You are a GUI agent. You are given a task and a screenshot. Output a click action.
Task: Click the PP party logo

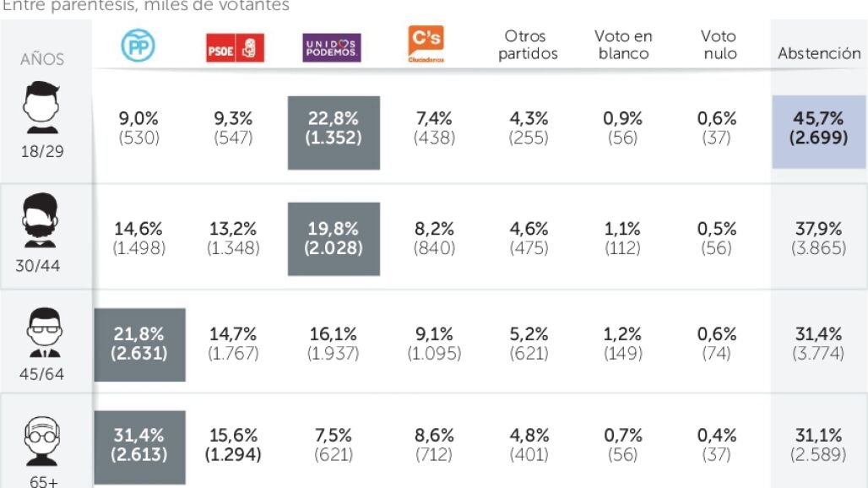pos(138,46)
